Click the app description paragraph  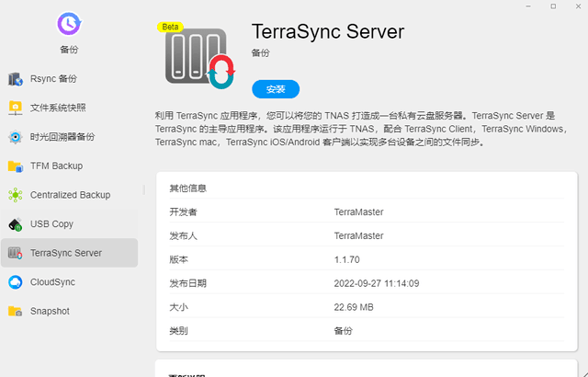tap(362, 129)
